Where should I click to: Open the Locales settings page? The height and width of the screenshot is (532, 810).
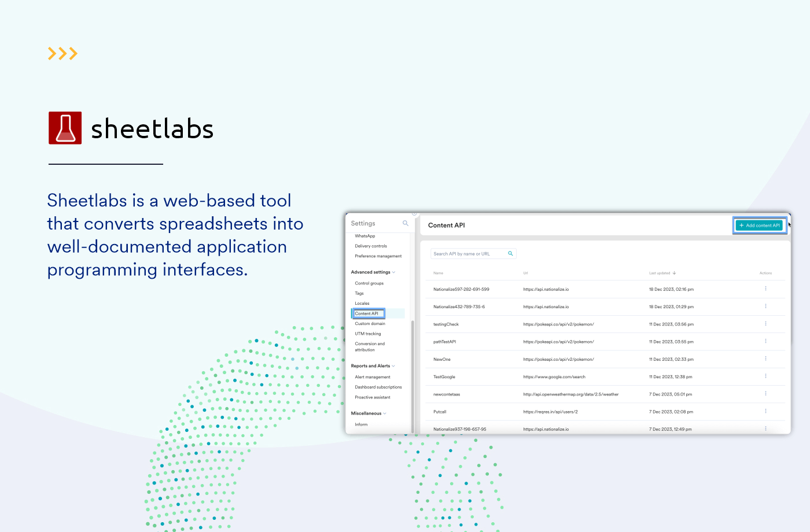click(x=362, y=303)
